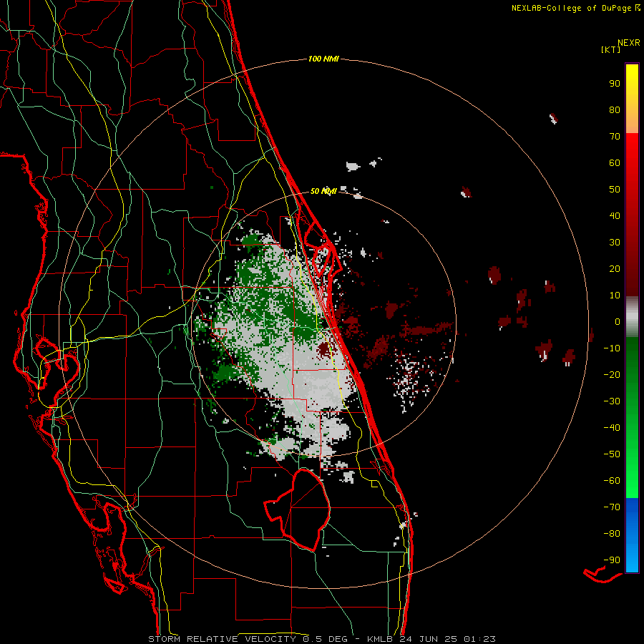Click the 50 value on the velocity scale
Screen dimensions: 644x644
point(615,190)
